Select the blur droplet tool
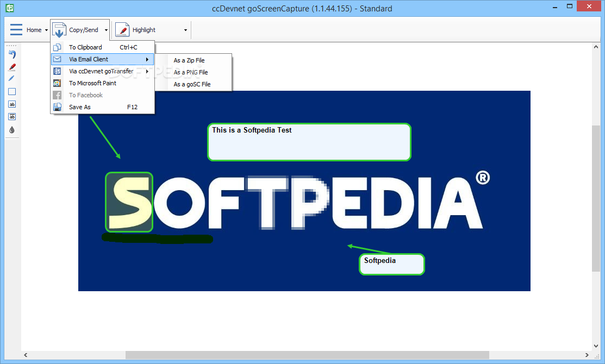This screenshot has width=605, height=364. 12,129
